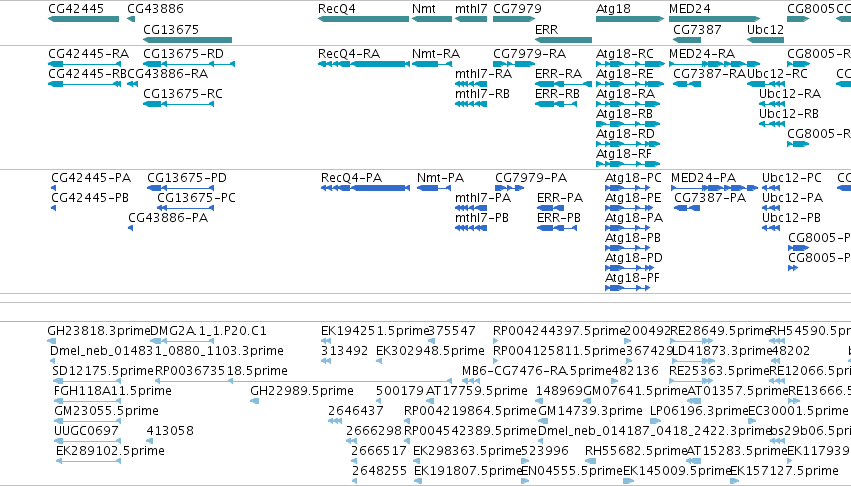The width and height of the screenshot is (851, 486).
Task: Select the mthl7 gene label
Action: [x=471, y=9]
